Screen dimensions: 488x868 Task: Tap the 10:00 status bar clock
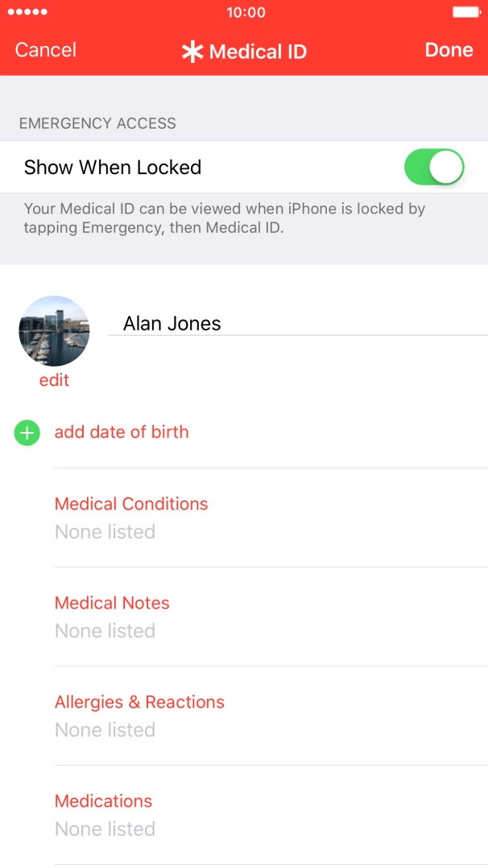pos(246,12)
